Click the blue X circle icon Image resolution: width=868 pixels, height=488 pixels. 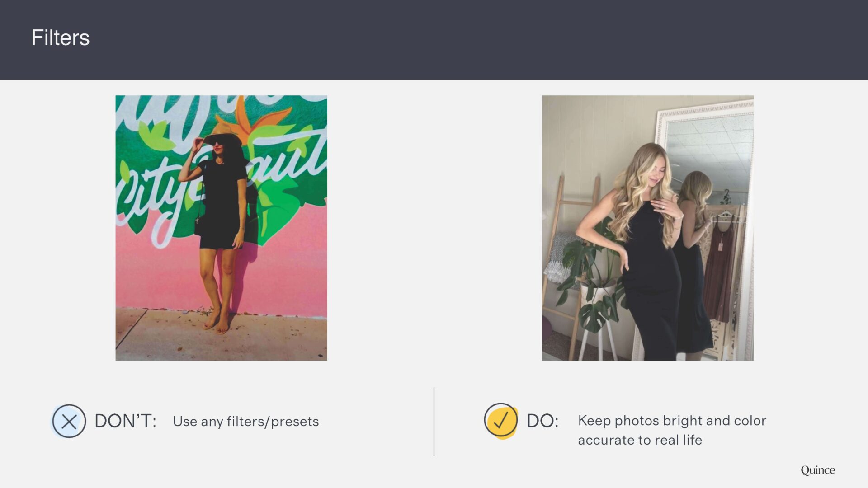pos(69,421)
